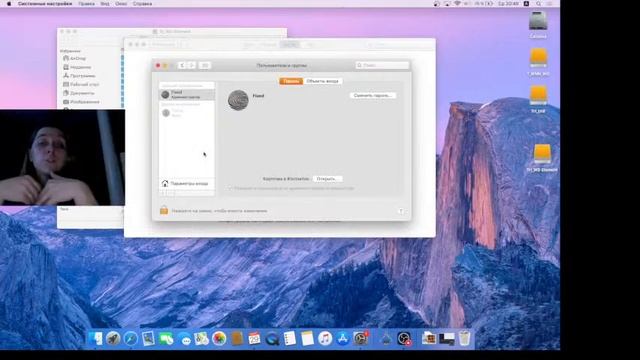Screen dimensions: 640x360
Task: Open Reminders from the Dock
Action: click(x=290, y=338)
